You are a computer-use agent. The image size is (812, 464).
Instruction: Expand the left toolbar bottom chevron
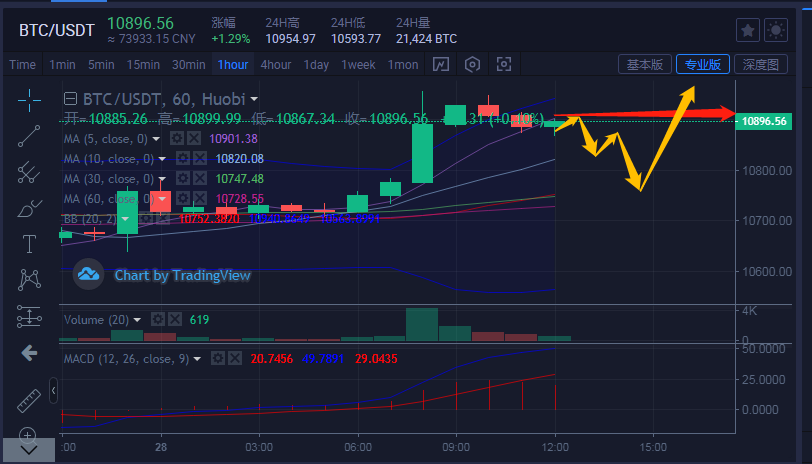click(x=28, y=451)
